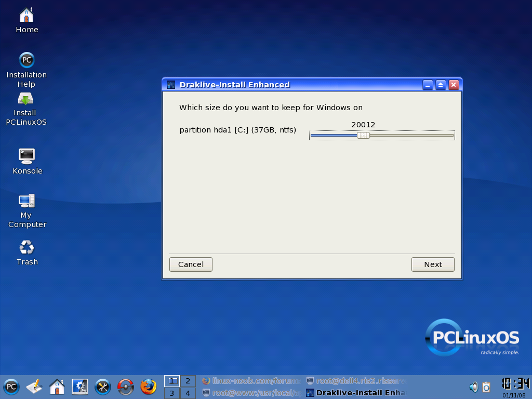Open the Installation Help desktop icon
The image size is (532, 399).
pyautogui.click(x=26, y=60)
